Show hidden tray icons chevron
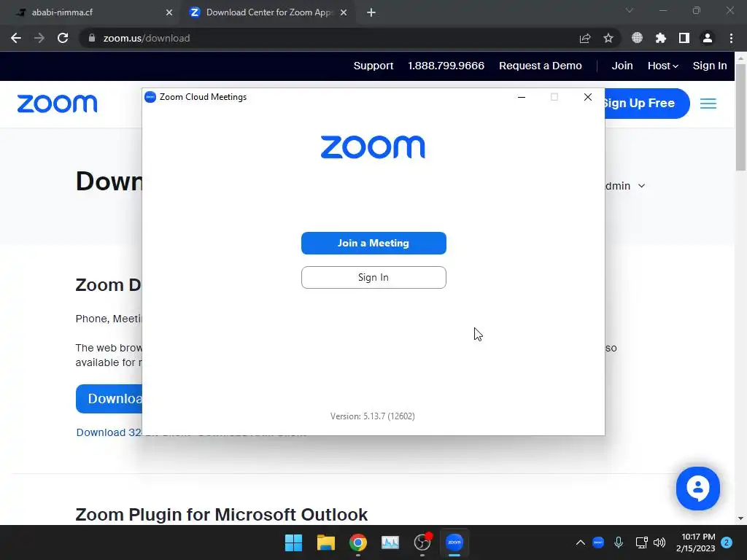The height and width of the screenshot is (560, 747). 580,542
